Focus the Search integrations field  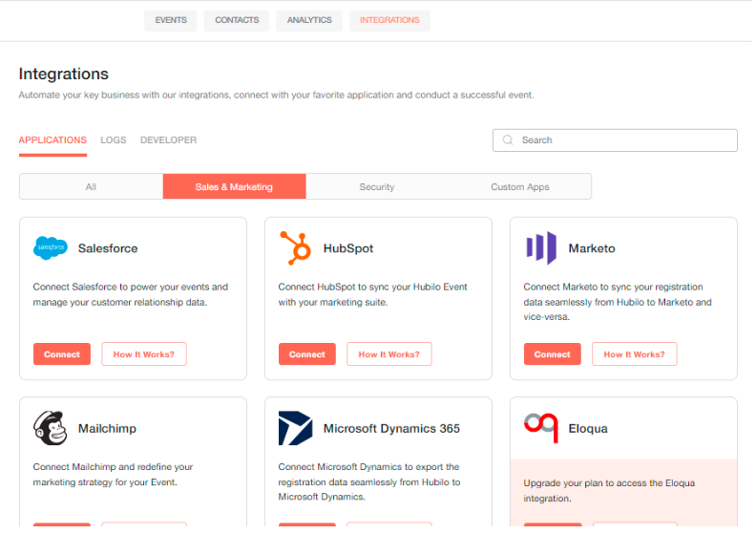(615, 139)
